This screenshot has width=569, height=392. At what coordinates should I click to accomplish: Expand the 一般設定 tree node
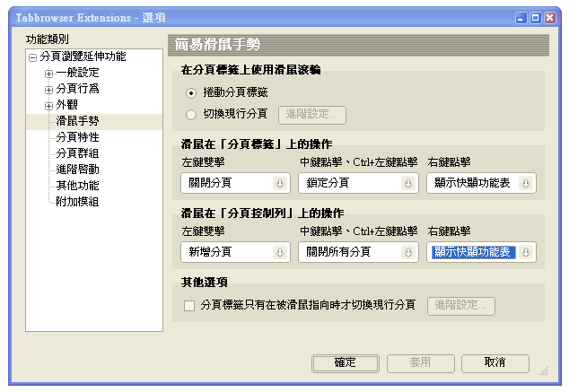click(x=48, y=74)
